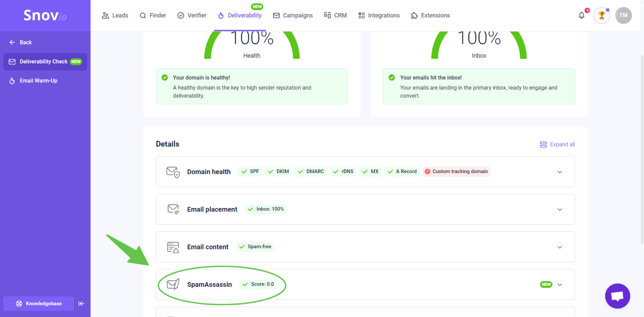Expand the Domain health section chevron
The width and height of the screenshot is (644, 317).
[x=560, y=172]
